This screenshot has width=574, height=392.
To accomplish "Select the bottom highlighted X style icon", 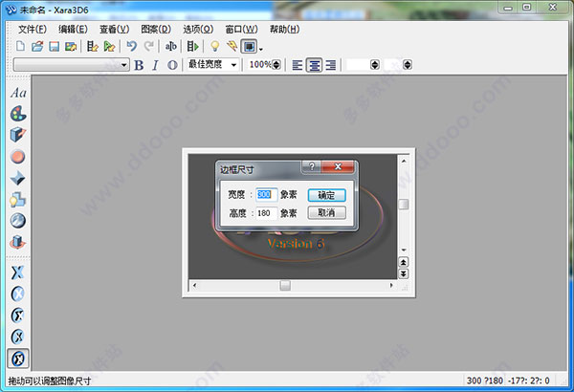I will [x=18, y=359].
